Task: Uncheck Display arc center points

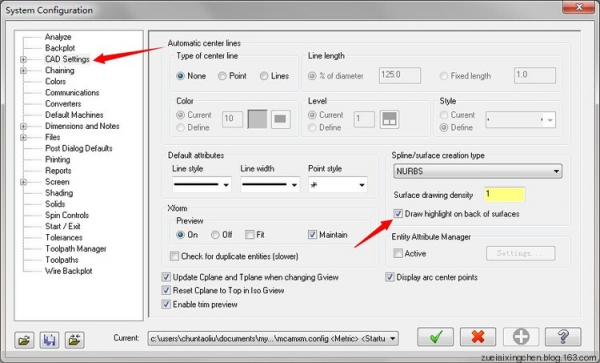Action: [x=390, y=277]
